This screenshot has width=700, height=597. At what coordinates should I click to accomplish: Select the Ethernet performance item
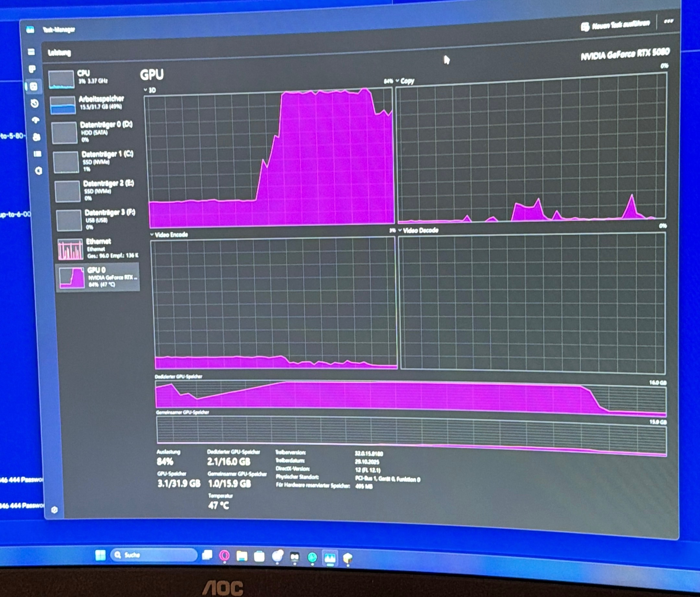pos(98,248)
